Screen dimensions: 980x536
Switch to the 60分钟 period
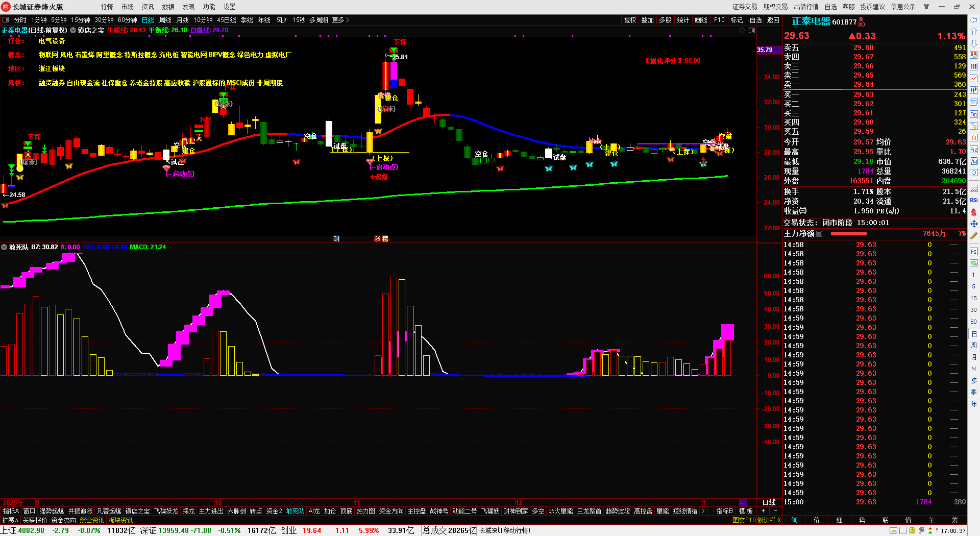[x=128, y=20]
